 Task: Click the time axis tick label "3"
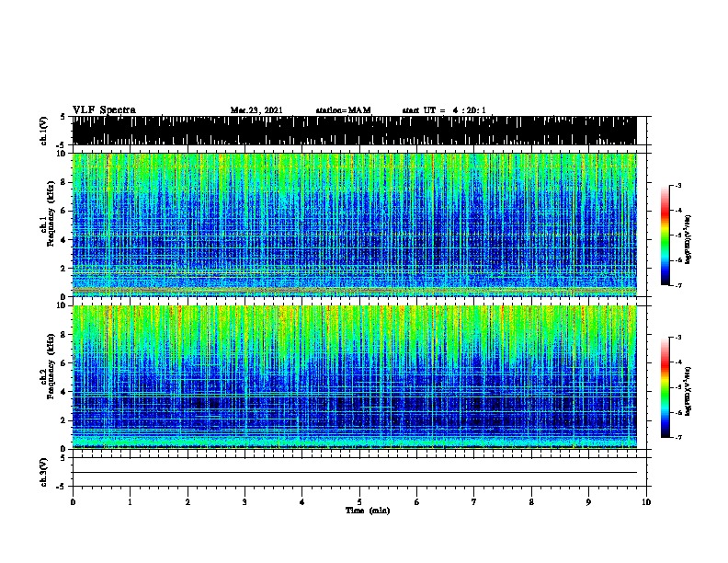(x=245, y=502)
